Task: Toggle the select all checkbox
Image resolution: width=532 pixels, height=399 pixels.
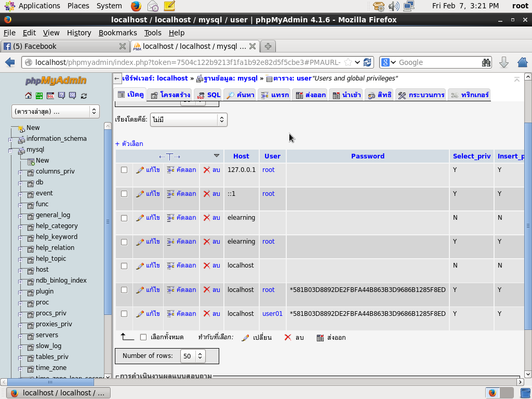Action: click(143, 337)
